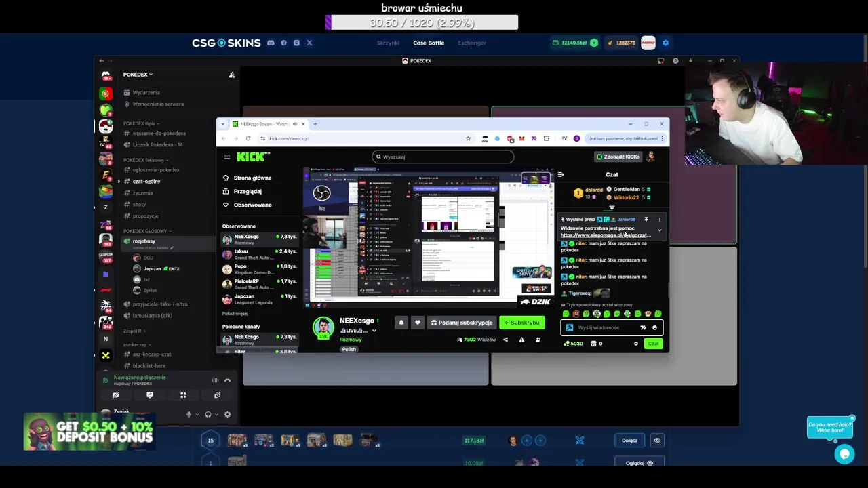868x488 pixels.
Task: Click Wyszukaj search field on Kick
Action: [x=443, y=157]
